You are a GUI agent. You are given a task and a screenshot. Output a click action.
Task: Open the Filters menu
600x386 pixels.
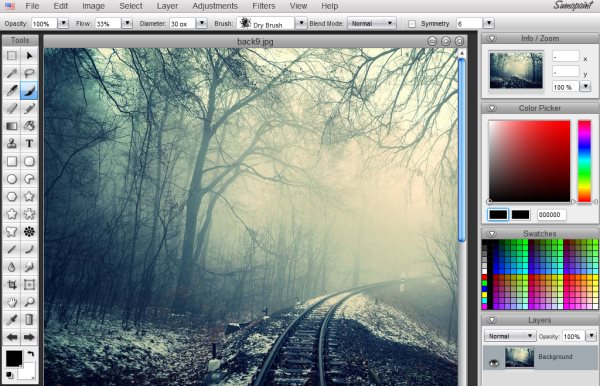point(264,6)
